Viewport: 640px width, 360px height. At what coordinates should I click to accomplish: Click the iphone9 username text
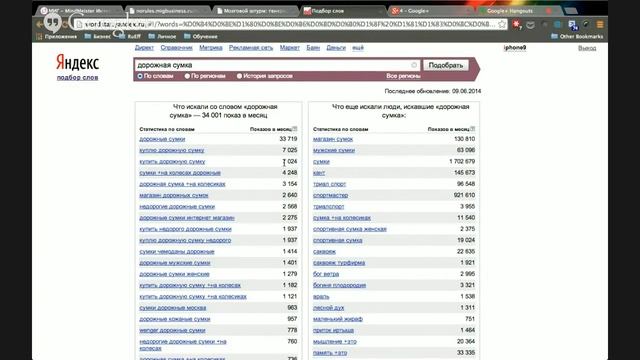pos(515,48)
